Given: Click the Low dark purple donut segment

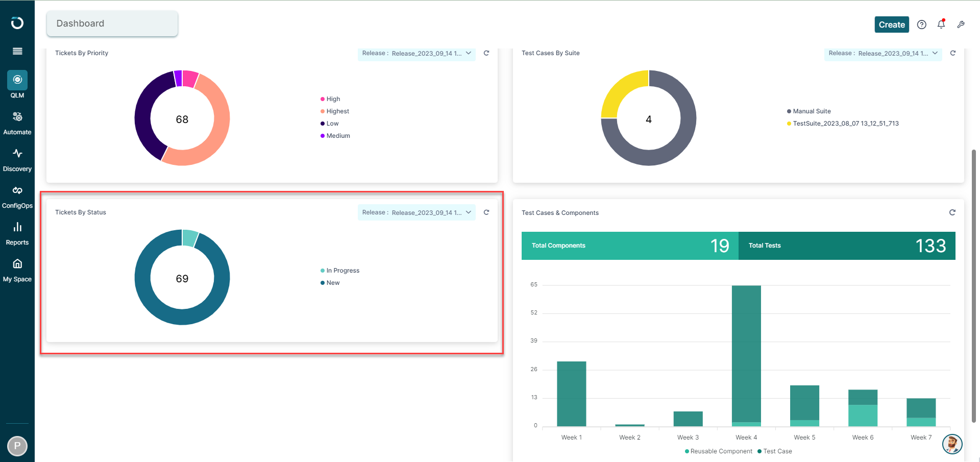Looking at the screenshot, I should coord(144,115).
